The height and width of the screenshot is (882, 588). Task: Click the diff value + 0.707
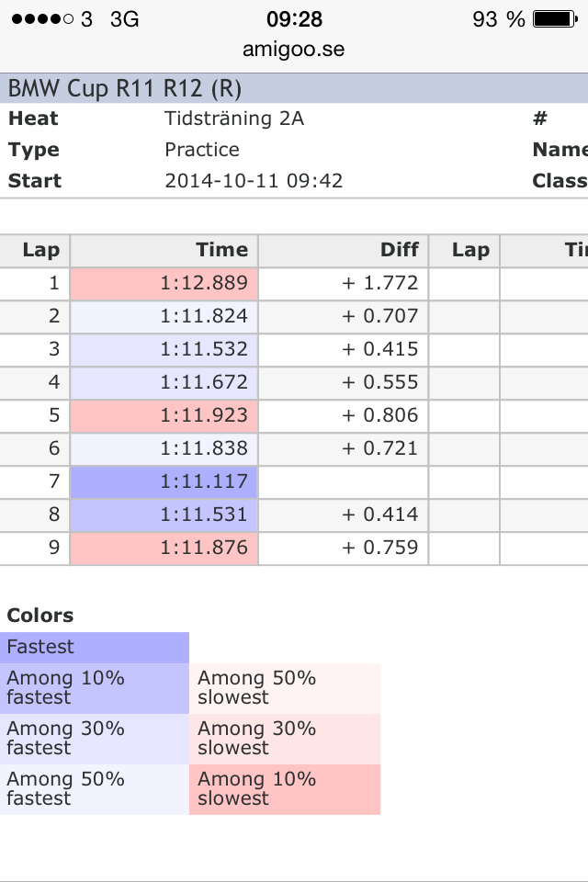pyautogui.click(x=379, y=316)
